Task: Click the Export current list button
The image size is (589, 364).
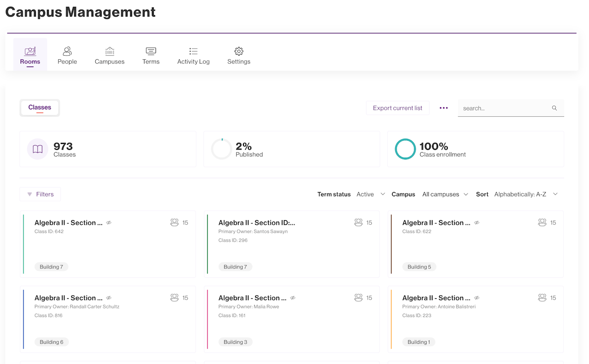Action: pyautogui.click(x=398, y=108)
